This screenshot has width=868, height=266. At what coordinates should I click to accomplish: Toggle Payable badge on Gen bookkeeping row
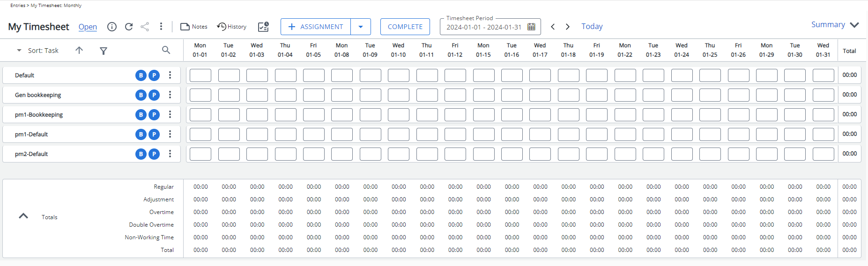pyautogui.click(x=154, y=95)
